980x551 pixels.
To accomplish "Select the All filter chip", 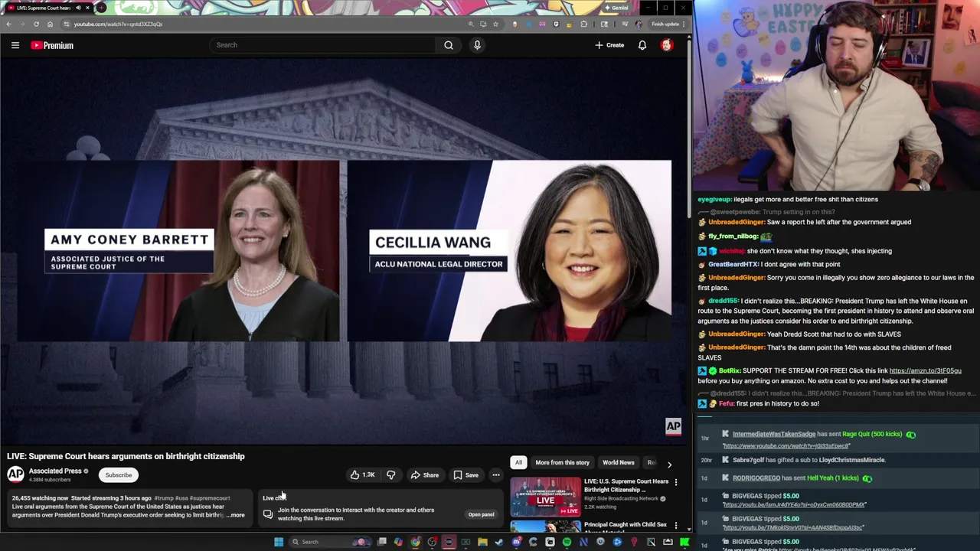I will click(518, 462).
